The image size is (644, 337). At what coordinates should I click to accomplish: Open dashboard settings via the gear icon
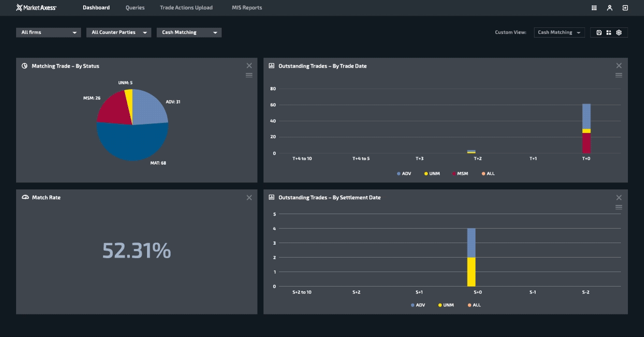(x=619, y=32)
